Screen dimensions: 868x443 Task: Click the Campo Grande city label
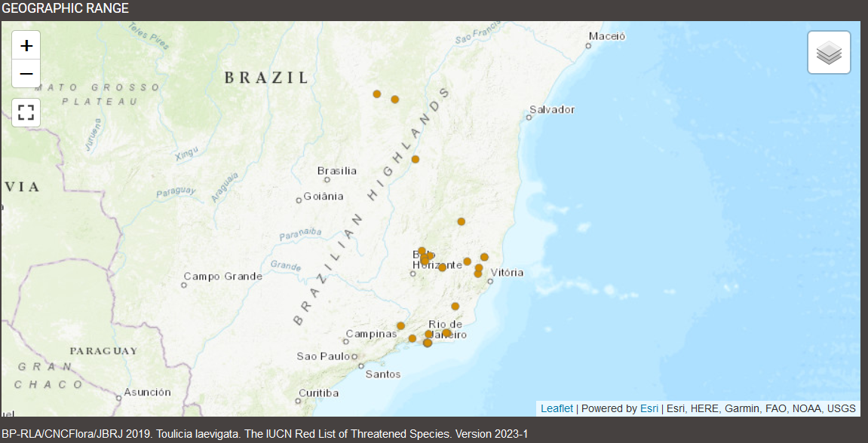pos(223,276)
